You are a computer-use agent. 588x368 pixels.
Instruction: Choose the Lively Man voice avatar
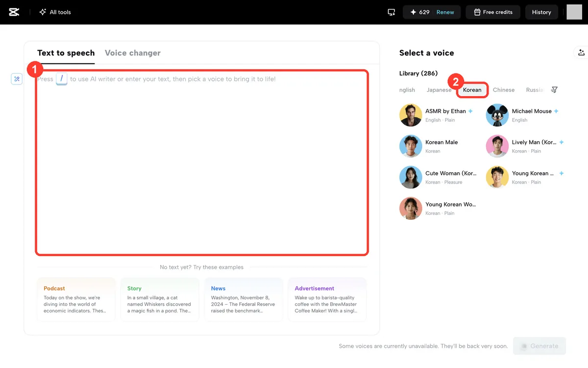(x=497, y=146)
